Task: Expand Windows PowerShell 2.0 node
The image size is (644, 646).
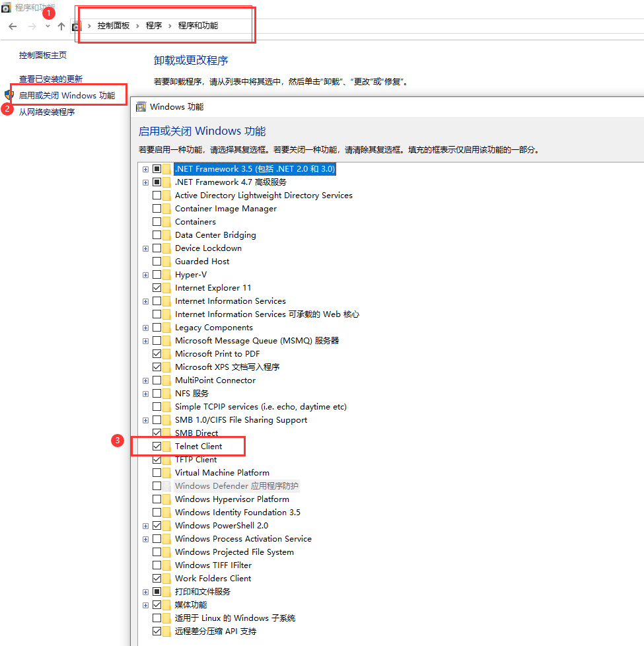Action: pos(145,526)
